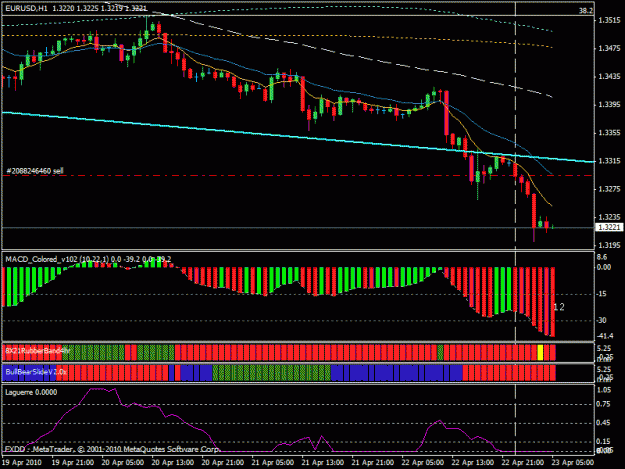Click the 1.3315 price axis label
Screen dimensions: 625x469
(609, 161)
